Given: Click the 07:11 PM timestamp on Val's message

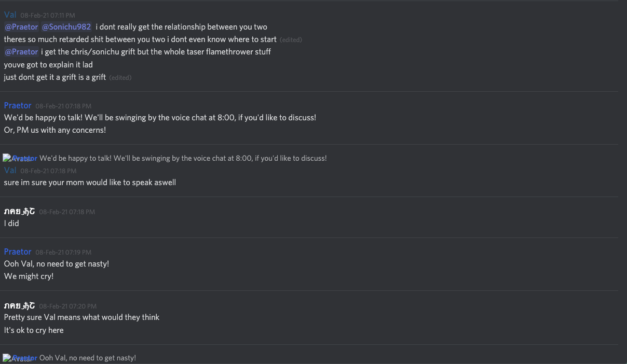Looking at the screenshot, I should (48, 16).
